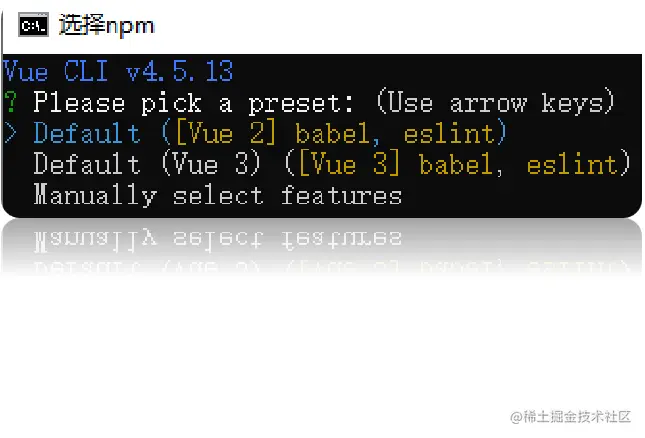Click "eslint" in the Vue 2 preset line

pos(450,134)
